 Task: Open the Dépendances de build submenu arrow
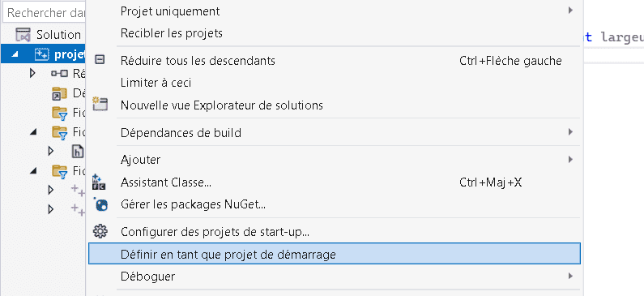(x=570, y=132)
